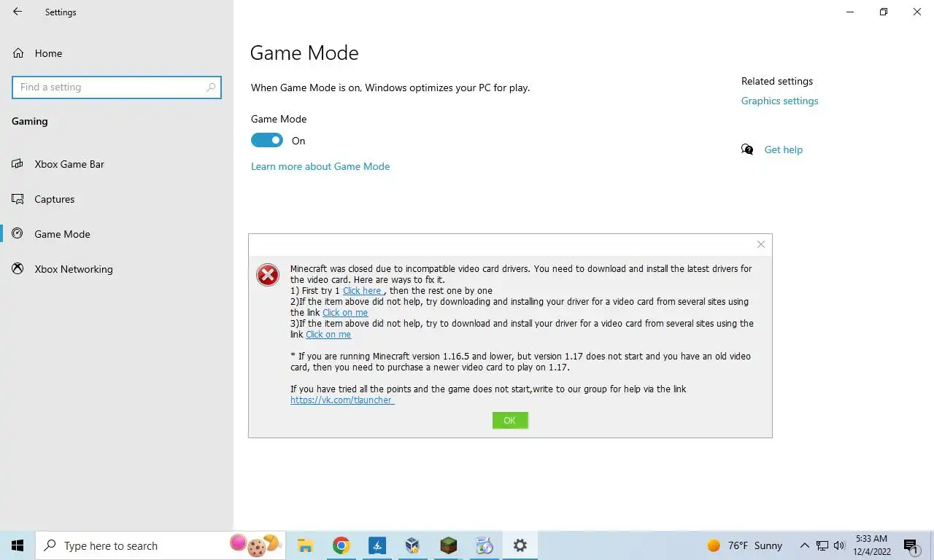Close the Minecraft error dialog with X
Screen dimensions: 934x560
[761, 244]
